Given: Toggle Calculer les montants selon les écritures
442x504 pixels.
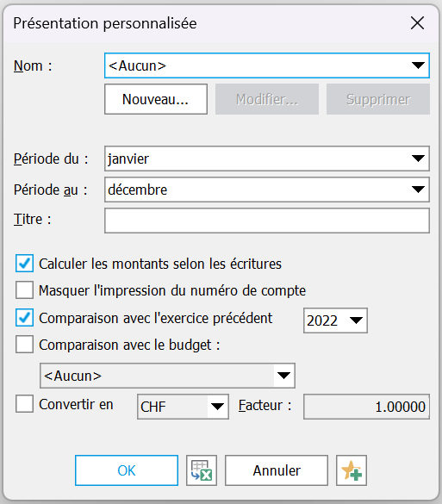Looking at the screenshot, I should (24, 264).
